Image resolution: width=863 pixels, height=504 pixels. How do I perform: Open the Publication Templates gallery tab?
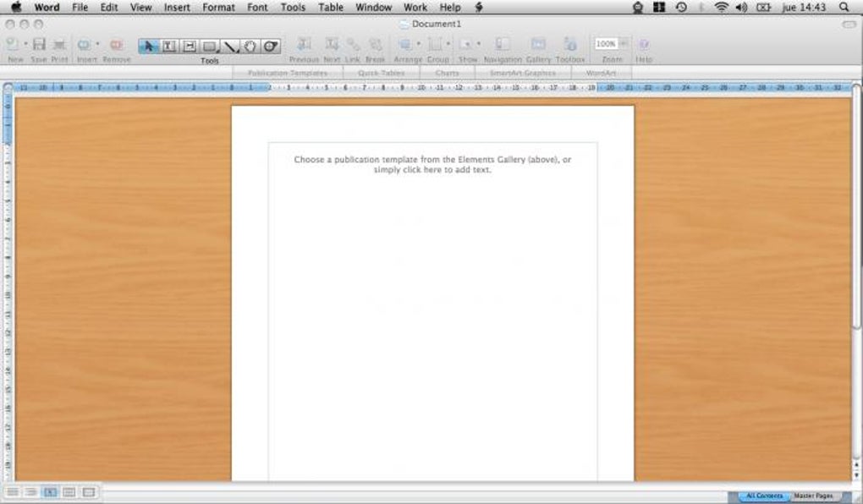click(x=288, y=73)
